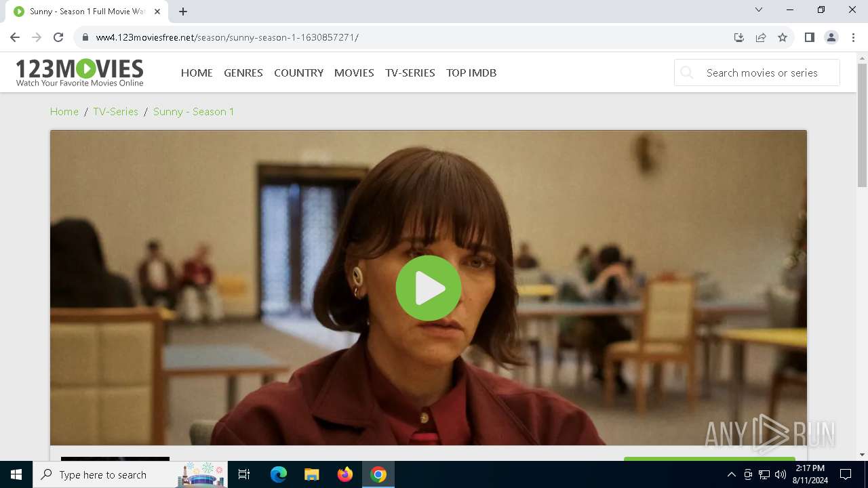
Task: Show hidden system tray icons
Action: tap(732, 474)
